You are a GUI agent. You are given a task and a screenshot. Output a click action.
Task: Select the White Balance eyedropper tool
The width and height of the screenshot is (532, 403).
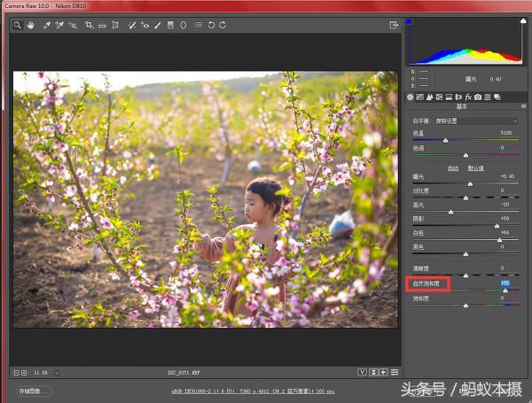[x=46, y=25]
